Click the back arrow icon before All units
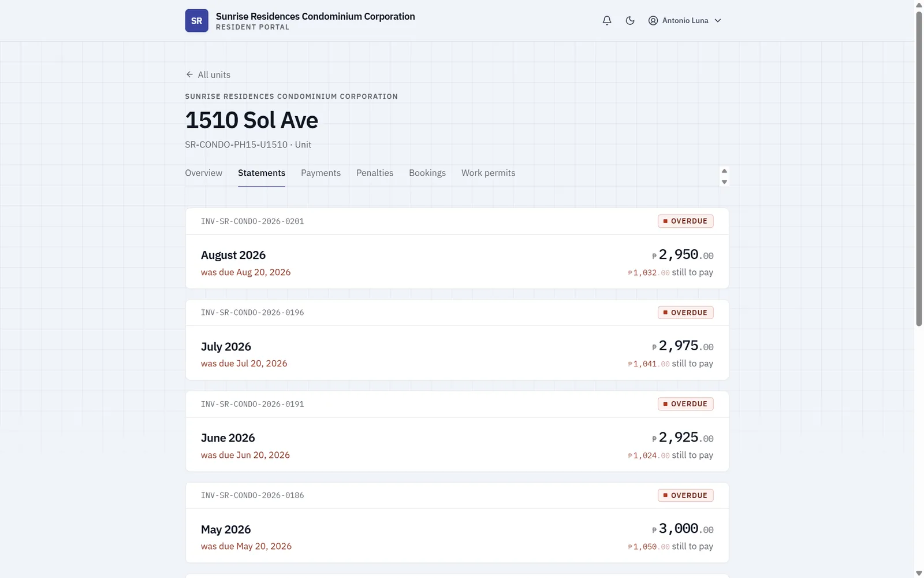 coord(189,75)
